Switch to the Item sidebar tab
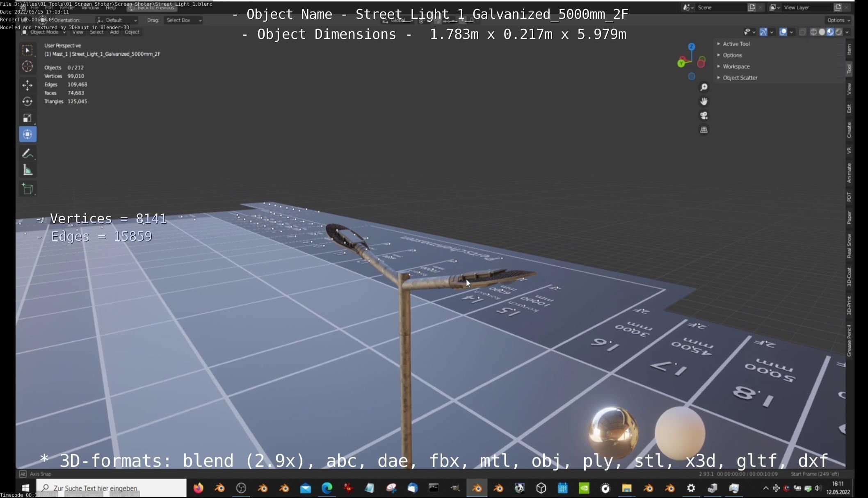The width and height of the screenshot is (868, 498). [x=849, y=49]
